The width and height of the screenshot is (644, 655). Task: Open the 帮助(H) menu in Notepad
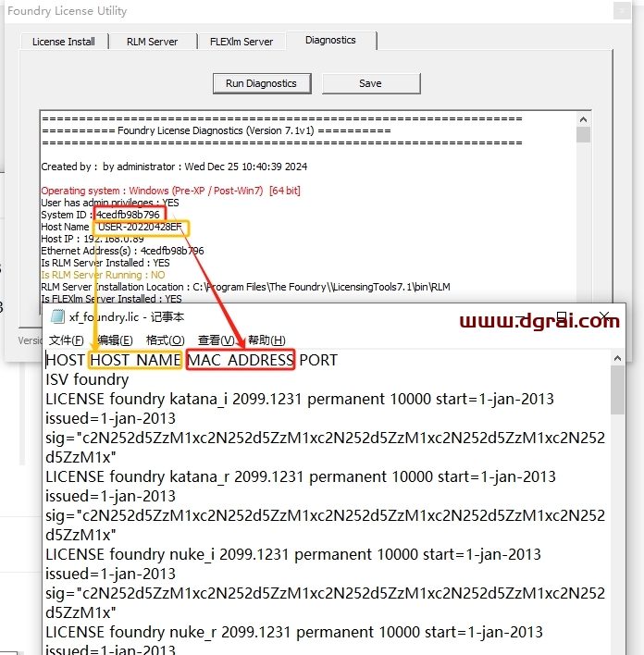[266, 340]
